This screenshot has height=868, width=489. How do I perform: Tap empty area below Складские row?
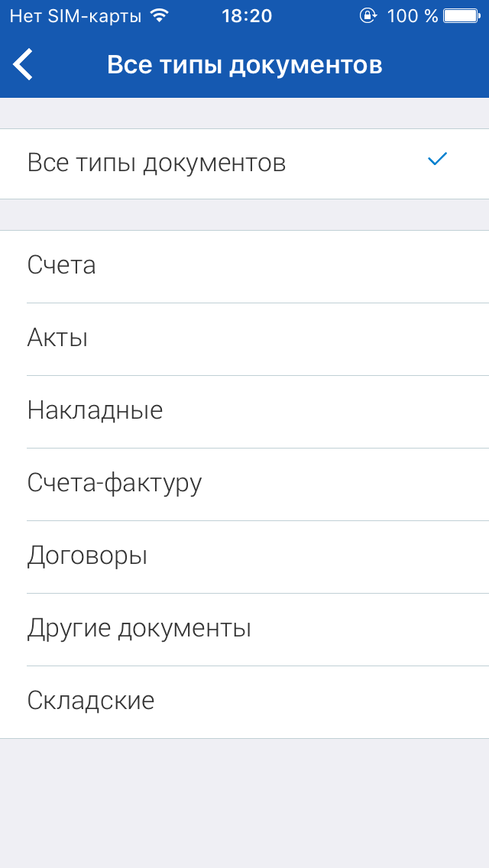pos(244,803)
